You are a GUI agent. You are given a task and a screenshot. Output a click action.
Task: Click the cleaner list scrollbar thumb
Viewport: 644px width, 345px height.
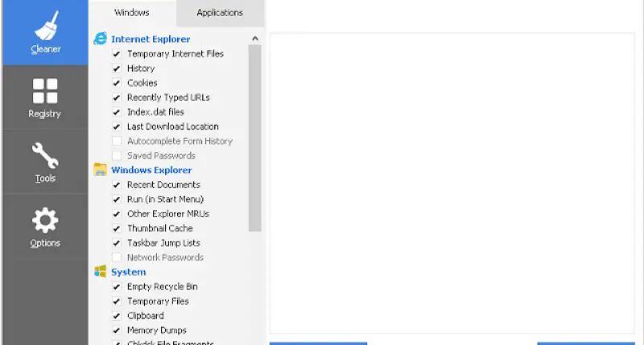[x=255, y=138]
